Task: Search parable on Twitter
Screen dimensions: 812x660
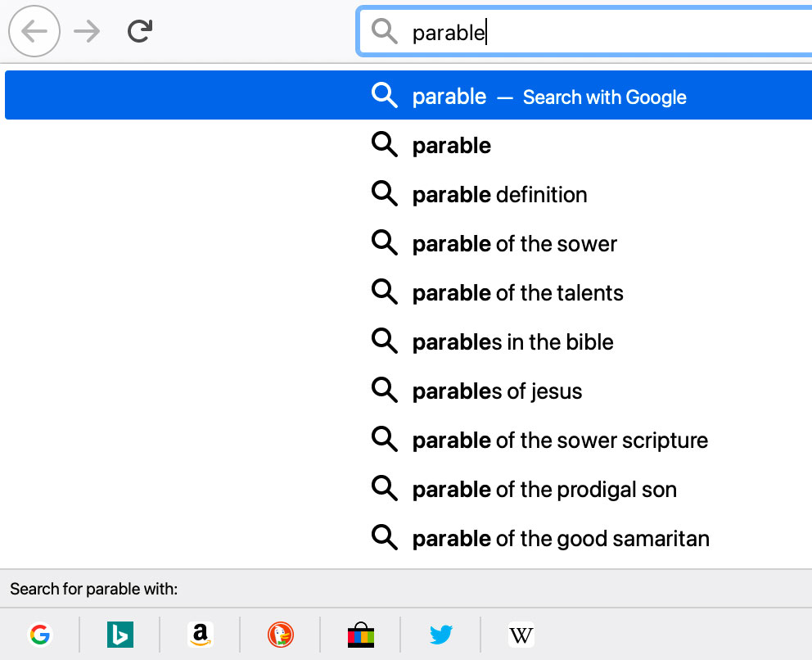Action: 440,635
